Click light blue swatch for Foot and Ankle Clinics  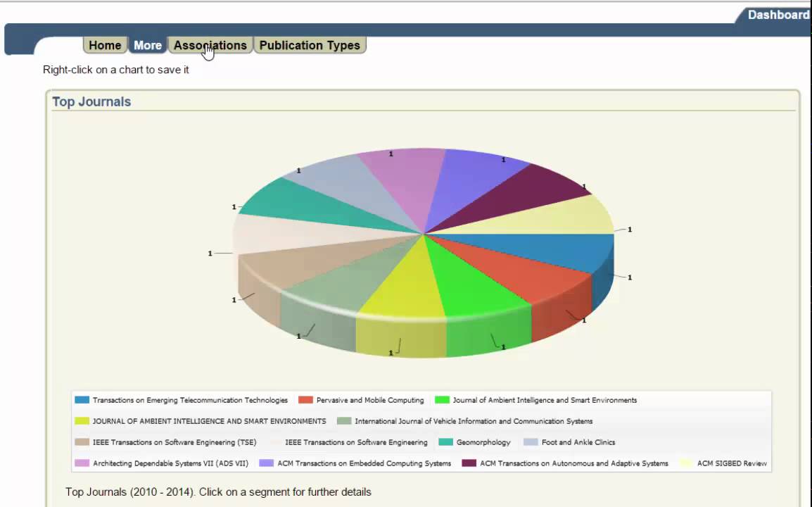531,442
